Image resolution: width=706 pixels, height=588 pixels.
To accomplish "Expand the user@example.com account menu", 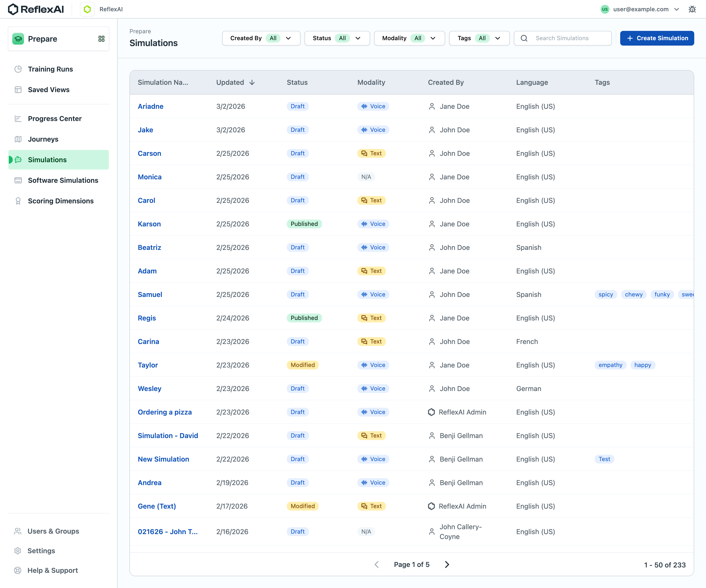I will click(640, 9).
